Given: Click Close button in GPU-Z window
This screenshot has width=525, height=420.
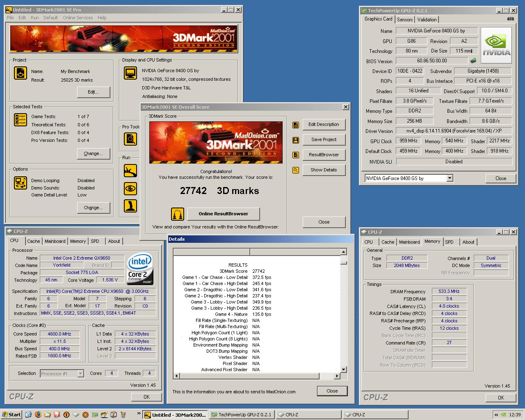Looking at the screenshot, I should (501, 178).
